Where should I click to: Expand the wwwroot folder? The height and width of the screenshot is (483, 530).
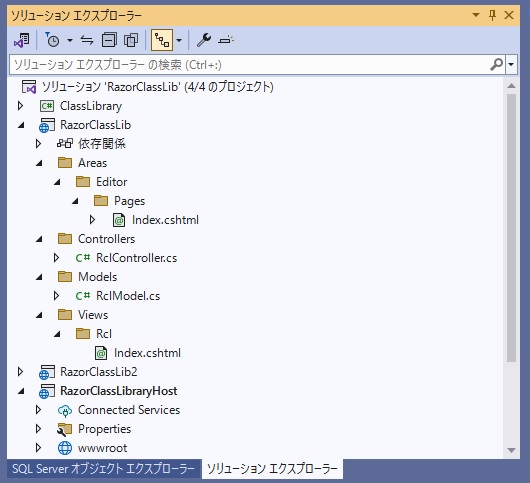click(x=39, y=448)
